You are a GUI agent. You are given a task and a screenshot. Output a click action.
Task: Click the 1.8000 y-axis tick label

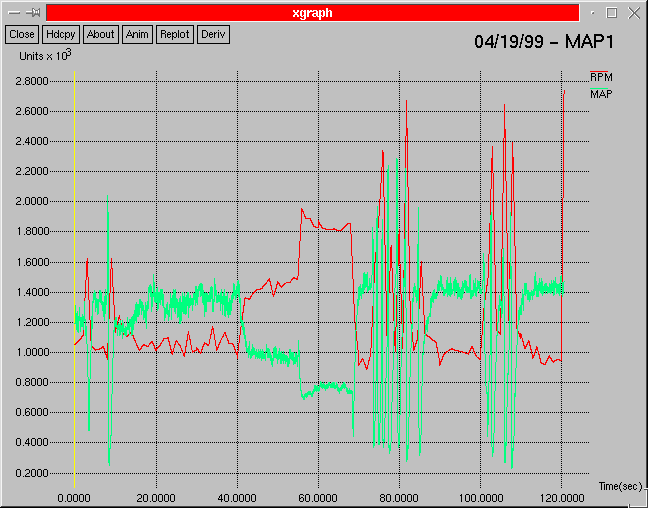(x=32, y=231)
